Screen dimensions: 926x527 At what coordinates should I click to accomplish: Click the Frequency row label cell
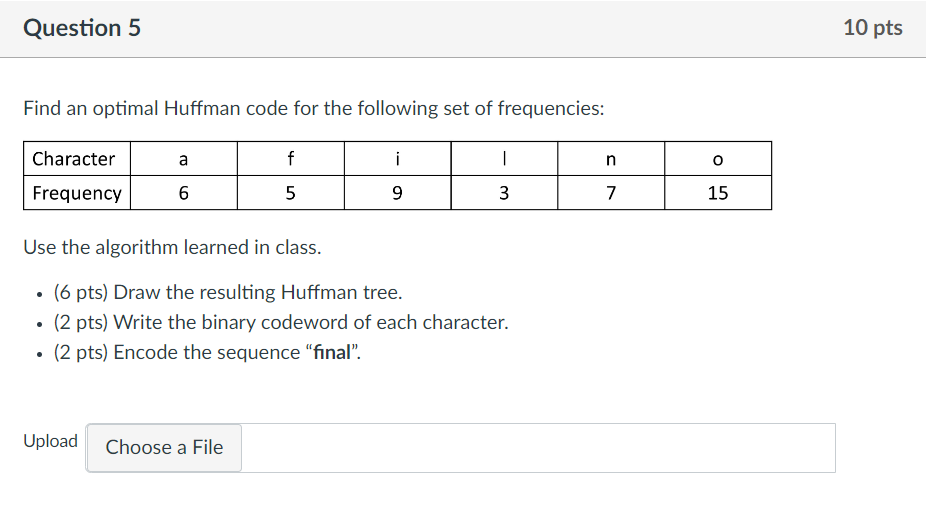pos(77,193)
